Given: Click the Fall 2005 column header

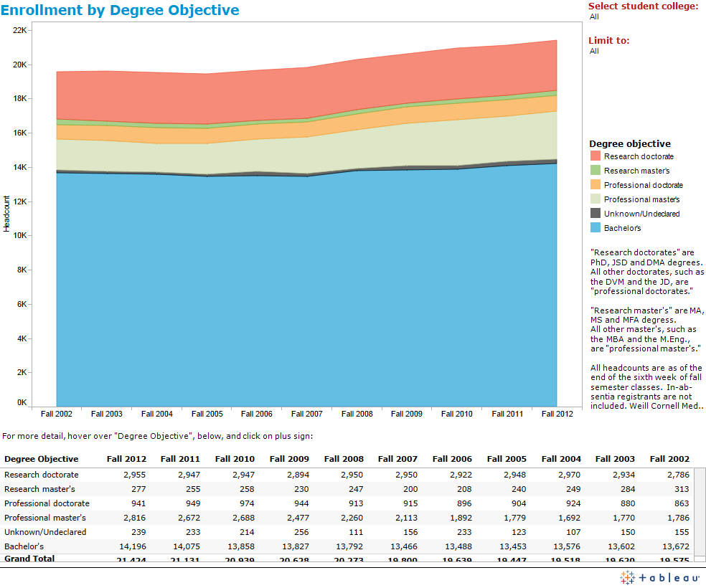Looking at the screenshot, I should click(x=507, y=459).
